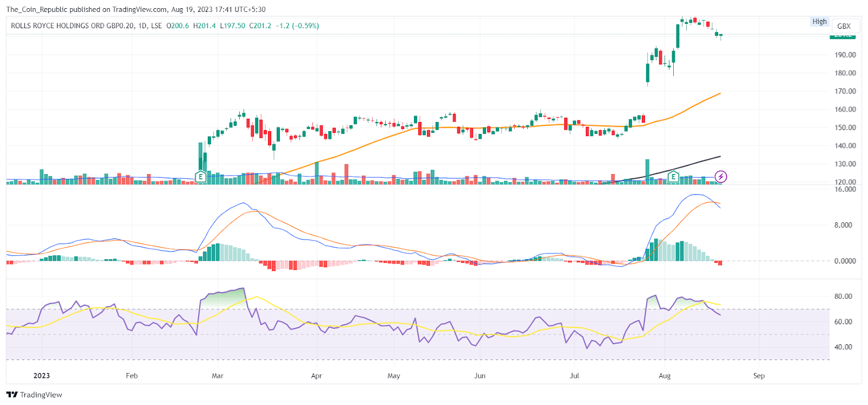Image resolution: width=868 pixels, height=405 pixels.
Task: Click the earnings E marker before Mar
Action: coord(201,176)
